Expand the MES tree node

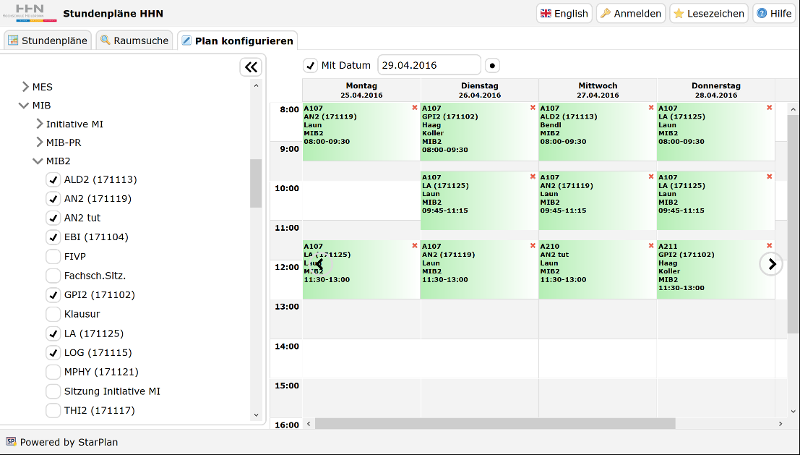[25, 87]
